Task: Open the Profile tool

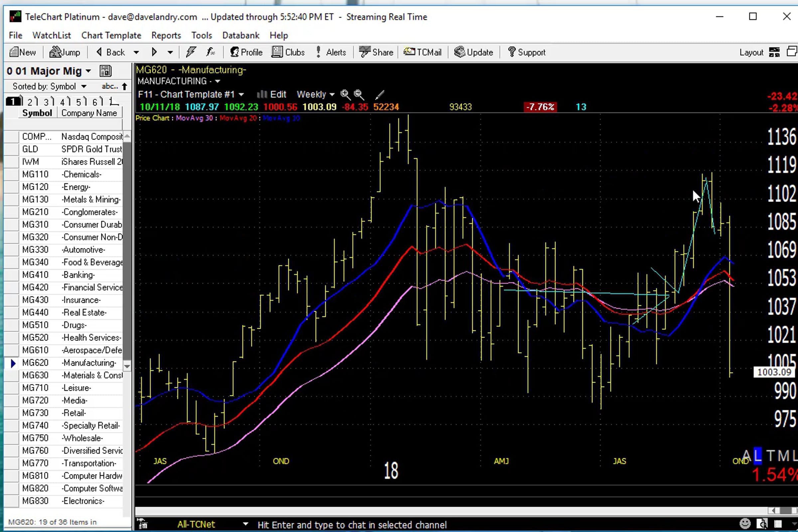Action: tap(246, 52)
